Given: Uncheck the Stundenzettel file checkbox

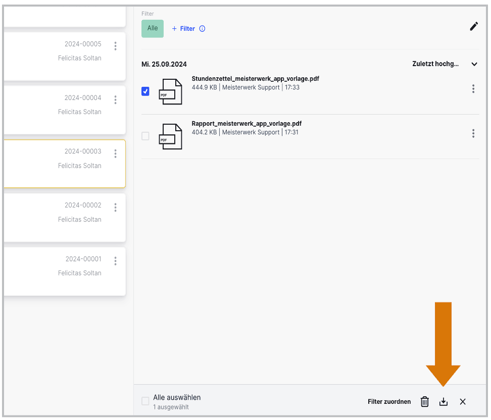Looking at the screenshot, I should (145, 91).
